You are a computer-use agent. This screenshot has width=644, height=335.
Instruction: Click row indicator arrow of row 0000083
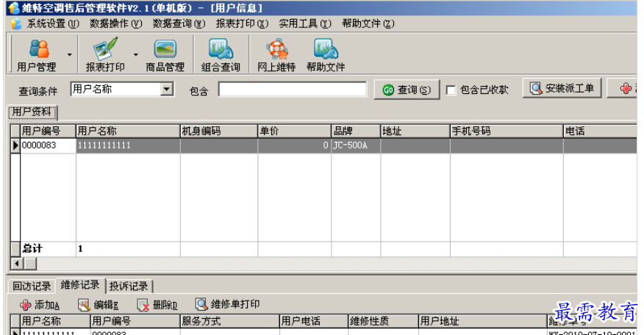tap(15, 145)
